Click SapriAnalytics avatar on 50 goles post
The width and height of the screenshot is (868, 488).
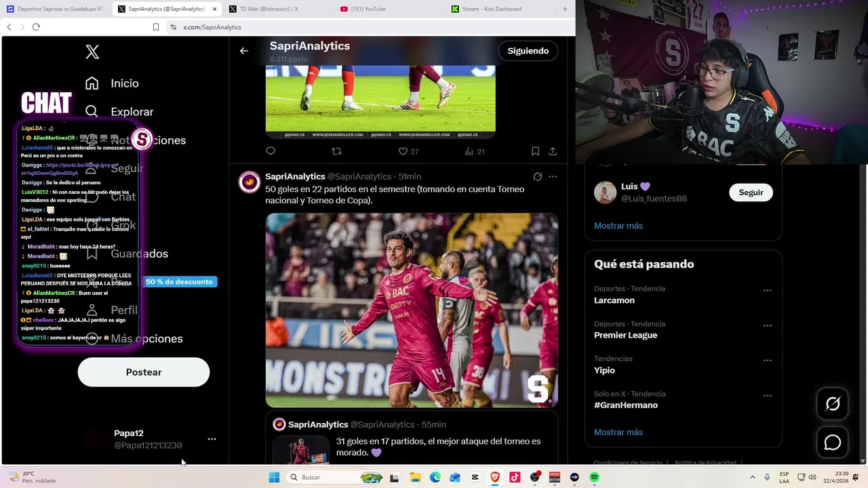pos(250,182)
